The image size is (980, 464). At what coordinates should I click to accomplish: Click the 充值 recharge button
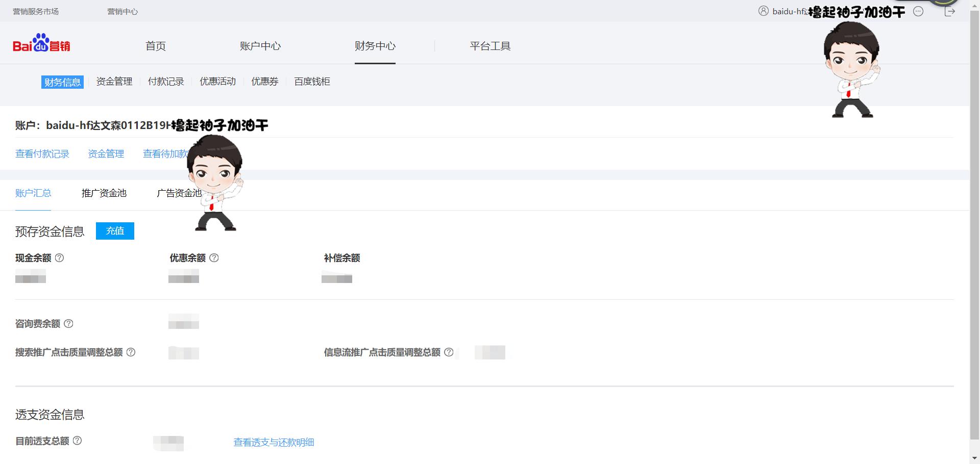click(114, 230)
